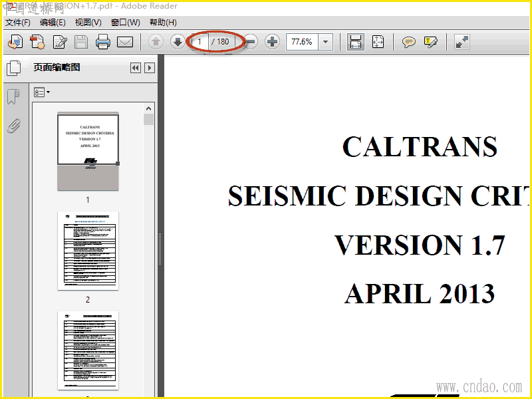Open the zoom percentage dropdown
Screen dimensions: 532x399
325,42
